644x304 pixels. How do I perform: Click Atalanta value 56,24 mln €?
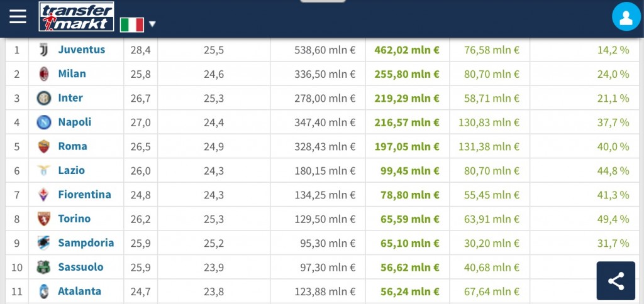[410, 291]
